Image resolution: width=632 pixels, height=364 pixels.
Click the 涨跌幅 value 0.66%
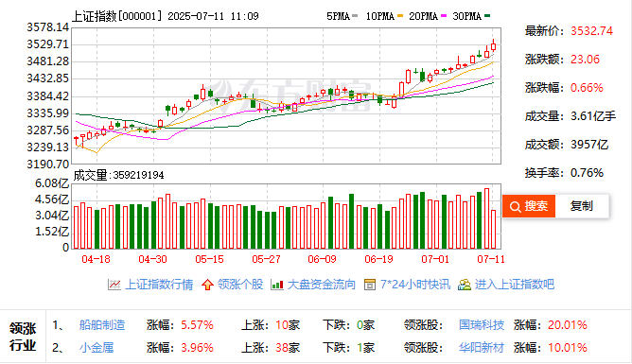click(x=587, y=88)
